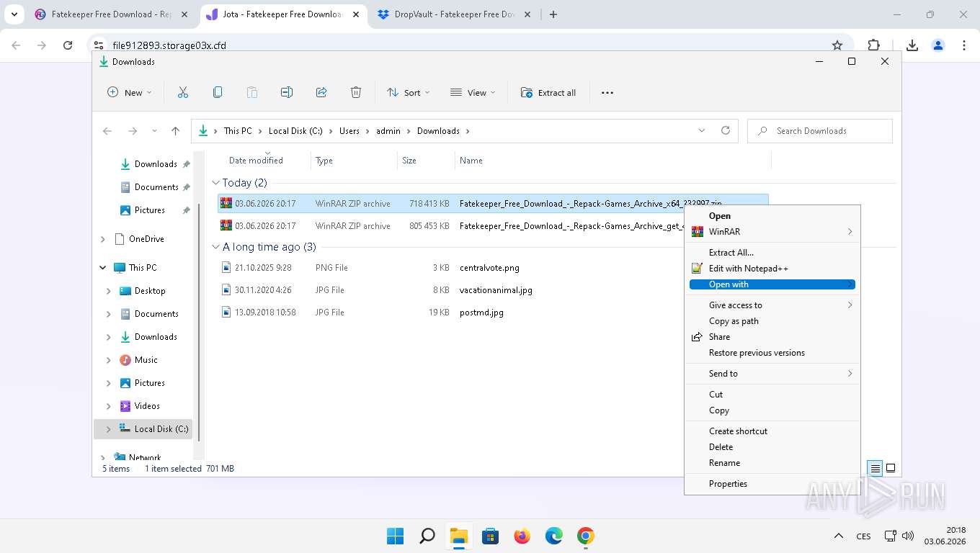Open the New item dropdown

pos(130,92)
